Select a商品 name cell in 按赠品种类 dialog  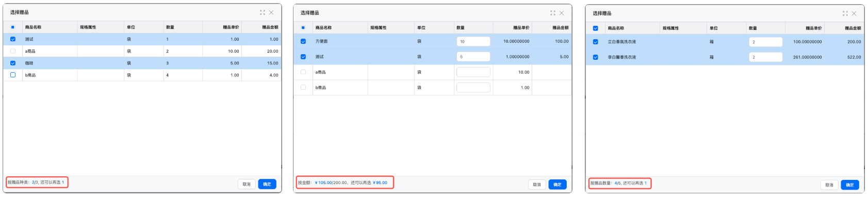50,51
